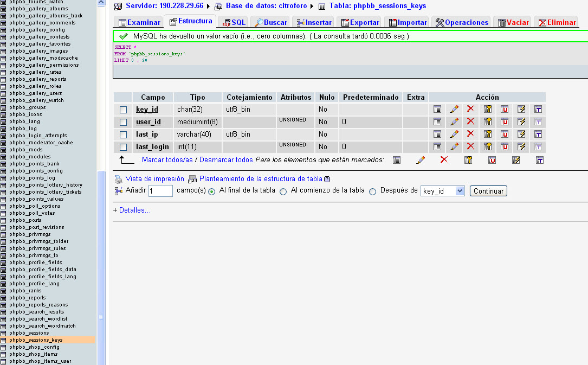Image resolution: width=588 pixels, height=365 pixels.
Task: Click browse values icon for key_id row
Action: coord(437,109)
